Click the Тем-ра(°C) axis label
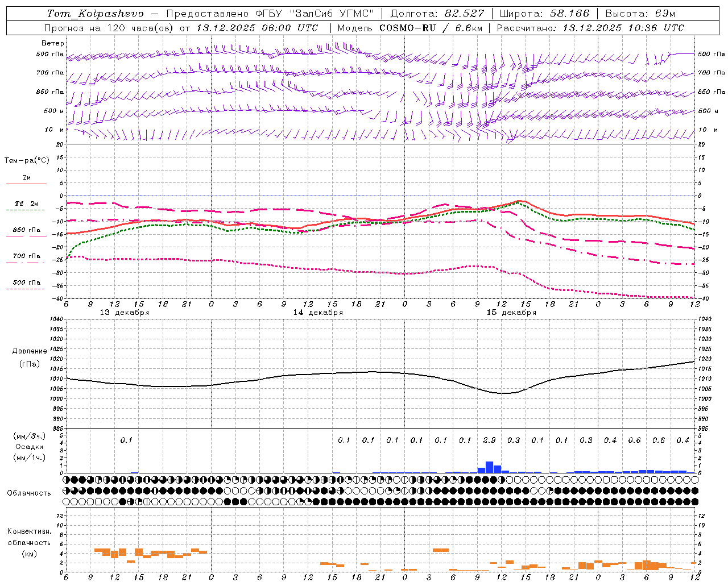This screenshot has height=582, width=728. pos(27,161)
